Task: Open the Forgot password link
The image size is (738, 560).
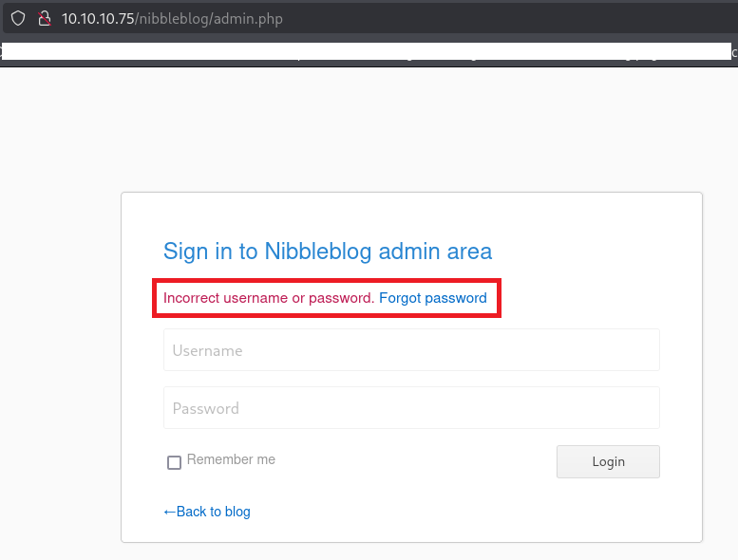Action: click(x=432, y=298)
